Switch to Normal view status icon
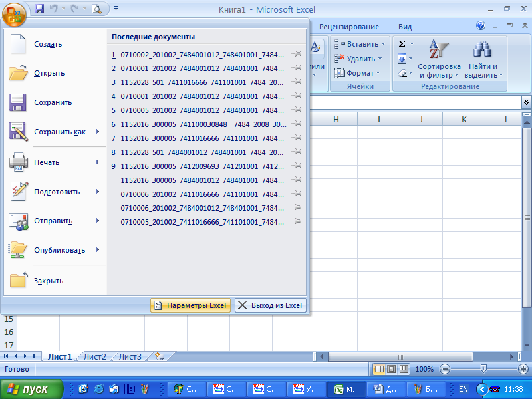Viewport: 532px width, 399px height. pyautogui.click(x=379, y=369)
